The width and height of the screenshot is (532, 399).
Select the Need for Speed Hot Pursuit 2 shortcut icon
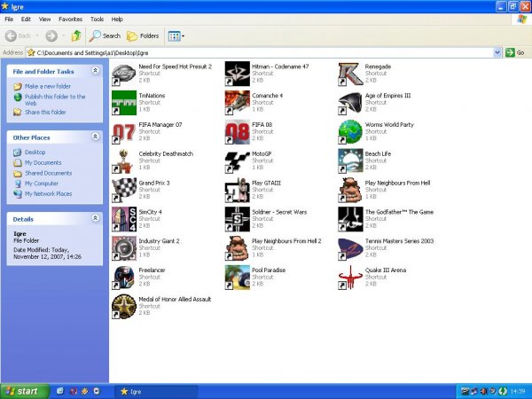pyautogui.click(x=124, y=74)
